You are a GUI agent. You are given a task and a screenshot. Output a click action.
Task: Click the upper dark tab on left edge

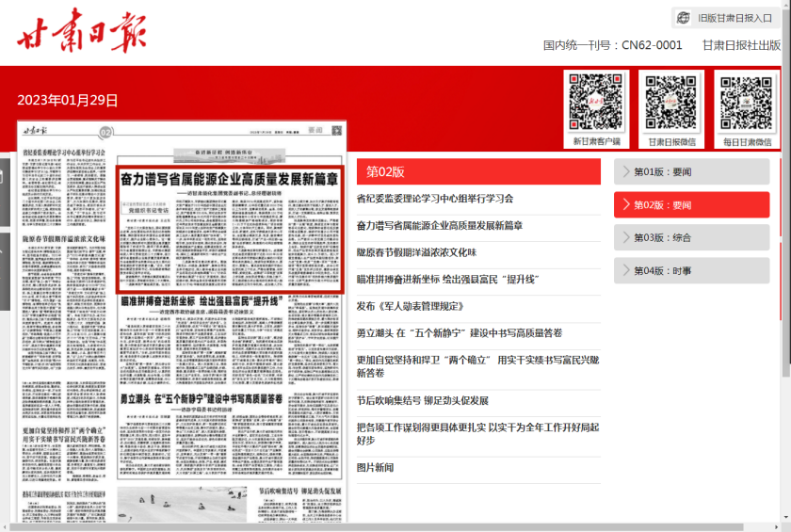click(5, 193)
